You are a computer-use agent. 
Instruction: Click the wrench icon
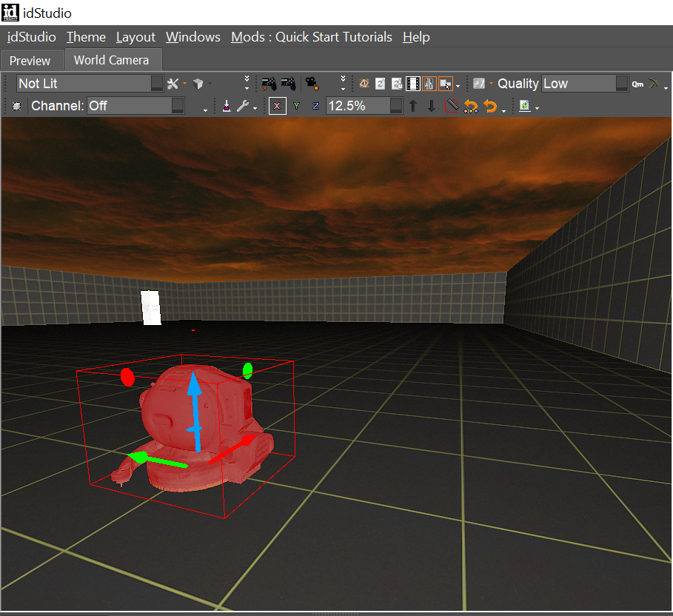coord(243,106)
